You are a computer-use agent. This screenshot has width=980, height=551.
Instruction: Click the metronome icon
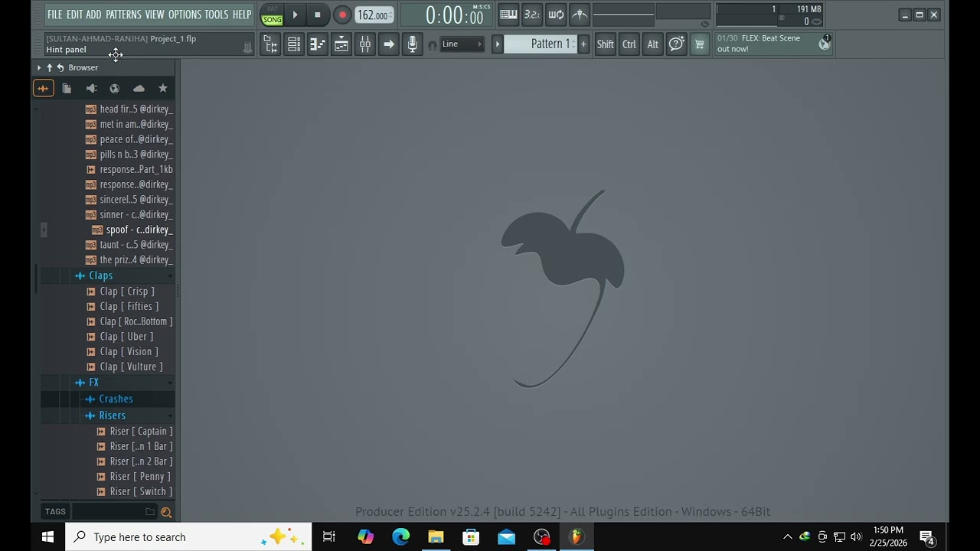tap(580, 15)
